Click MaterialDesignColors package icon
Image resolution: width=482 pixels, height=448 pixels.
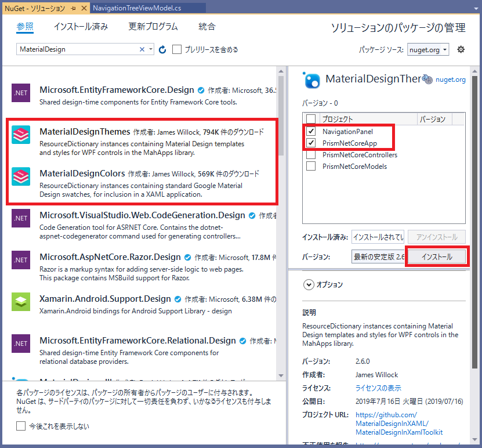pos(21,176)
